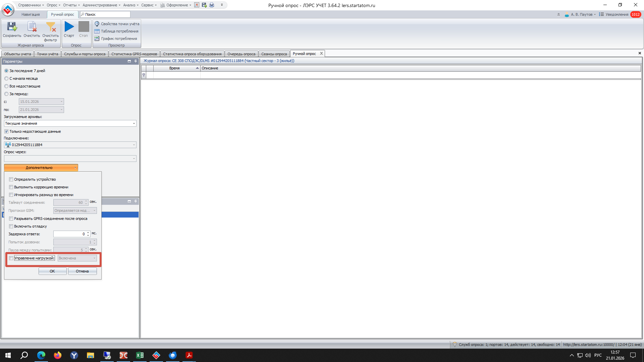Open the consumption table view
This screenshot has width=644, height=362.
[97, 31]
